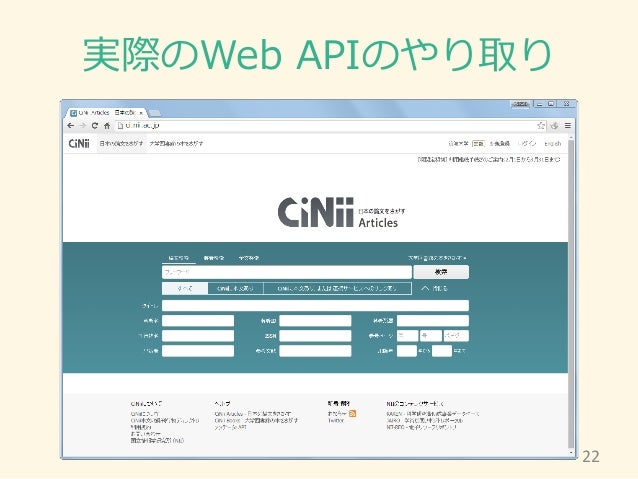Expand the dropdown above the search button
This screenshot has width=638, height=479.
(437, 258)
